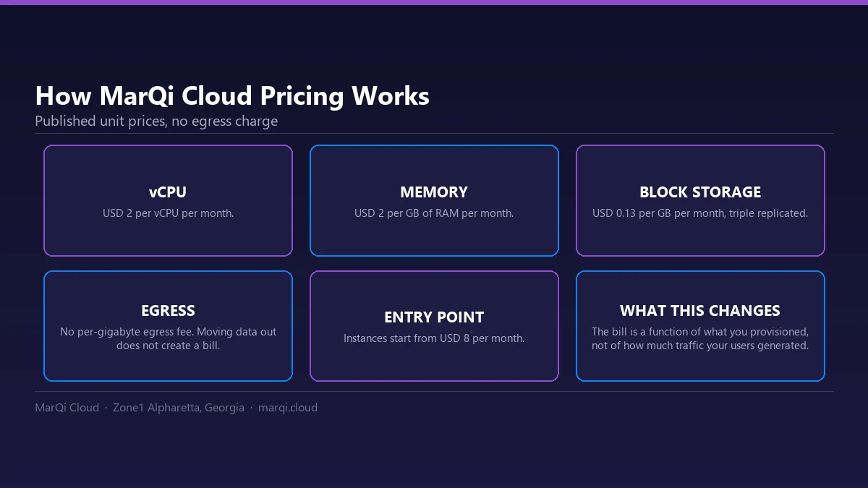This screenshot has width=868, height=488.
Task: Click footer text 'MarQi Cloud'
Action: click(67, 408)
